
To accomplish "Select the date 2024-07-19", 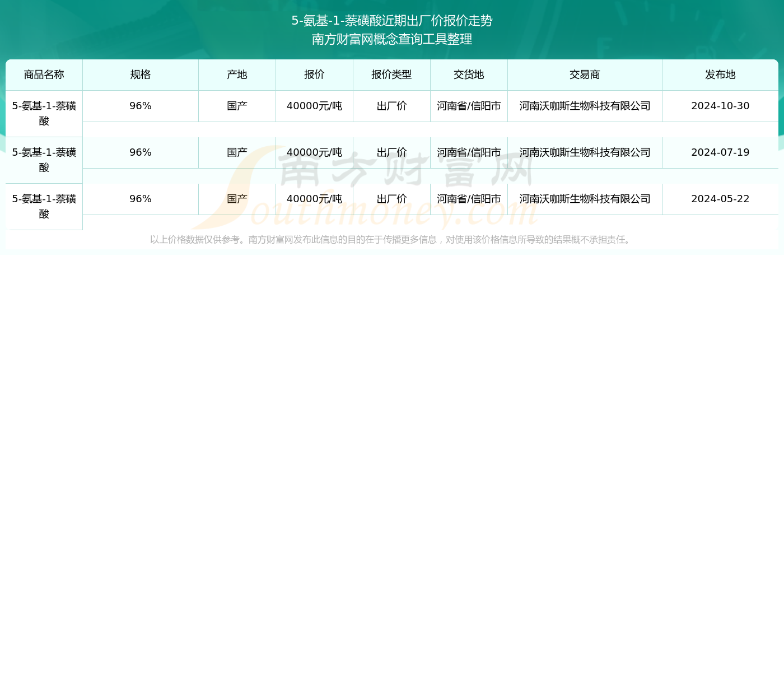I will tap(720, 152).
